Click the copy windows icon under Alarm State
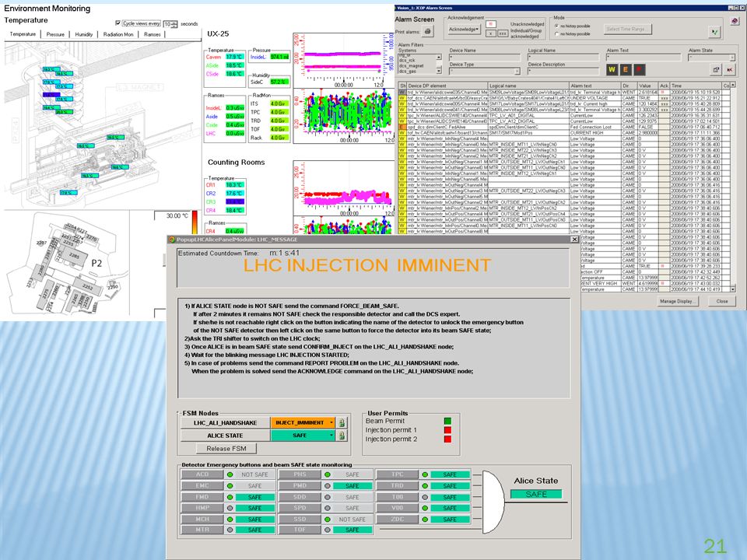Screen dimensions: 747x560 [x=716, y=69]
